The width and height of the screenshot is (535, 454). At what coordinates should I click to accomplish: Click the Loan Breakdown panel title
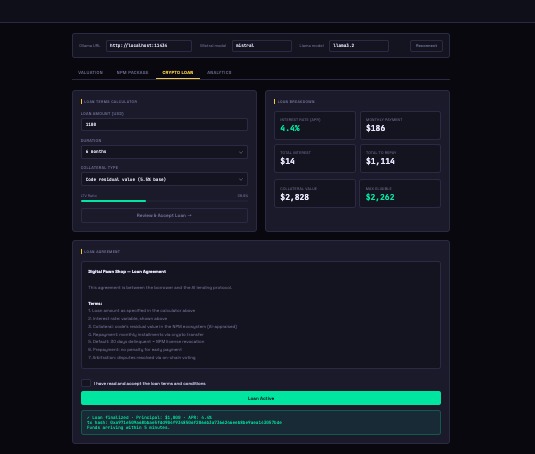point(296,102)
